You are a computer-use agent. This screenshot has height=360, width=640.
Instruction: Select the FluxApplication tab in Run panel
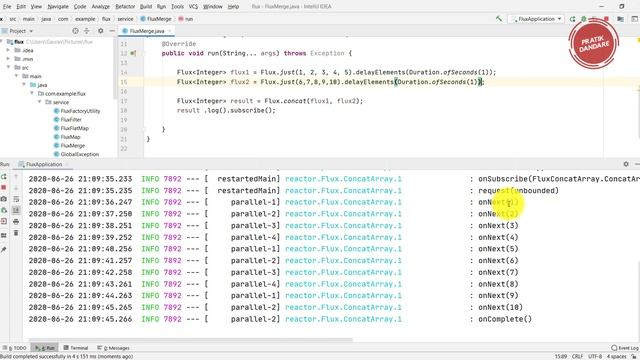click(x=44, y=164)
